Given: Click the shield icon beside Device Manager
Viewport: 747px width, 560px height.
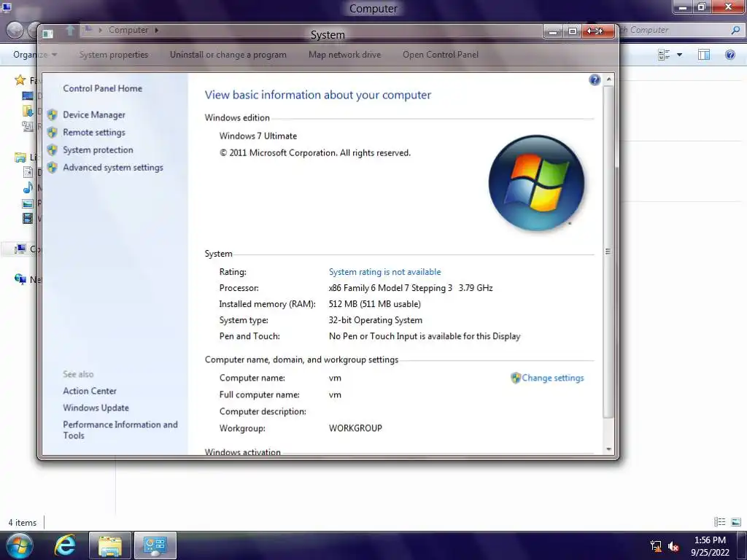Looking at the screenshot, I should 53,114.
